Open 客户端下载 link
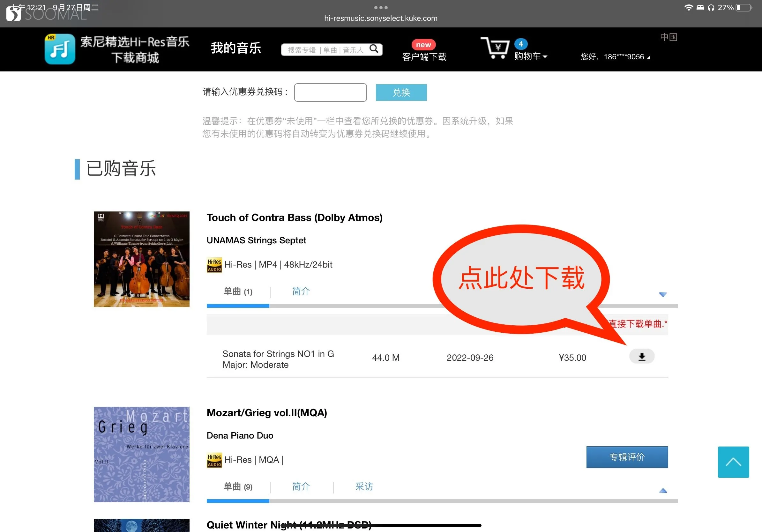This screenshot has width=762, height=532. click(424, 57)
